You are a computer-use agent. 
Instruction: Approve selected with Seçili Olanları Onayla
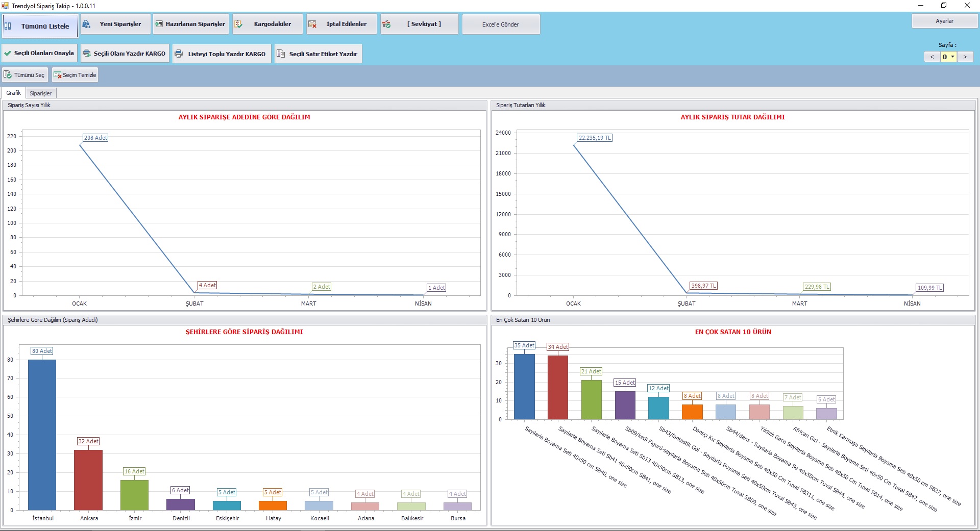[39, 53]
